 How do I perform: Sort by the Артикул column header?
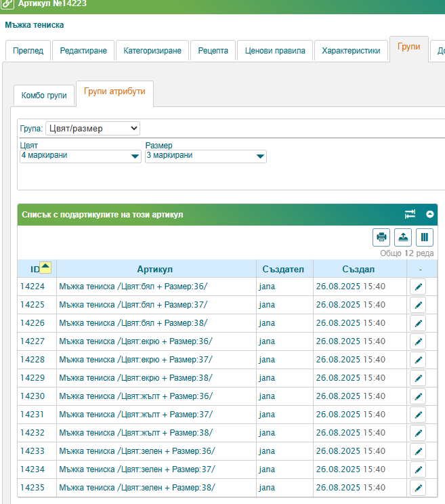click(x=155, y=269)
